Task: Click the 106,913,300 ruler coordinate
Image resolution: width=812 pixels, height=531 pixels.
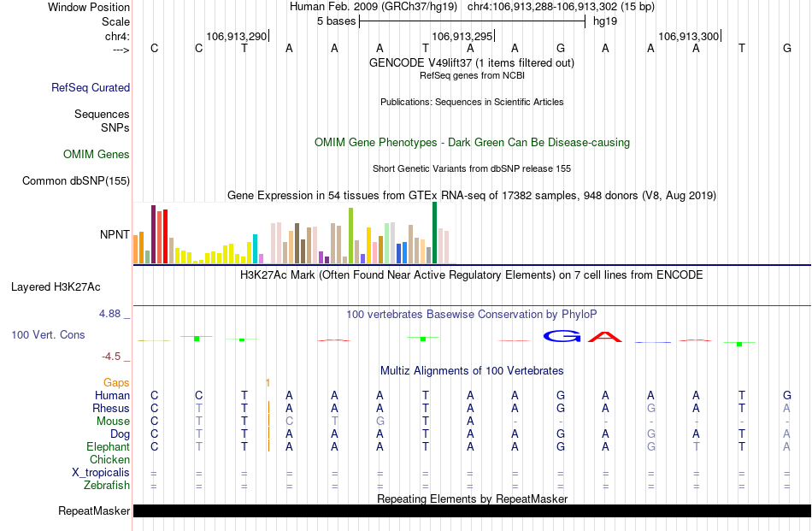Action: (x=688, y=36)
